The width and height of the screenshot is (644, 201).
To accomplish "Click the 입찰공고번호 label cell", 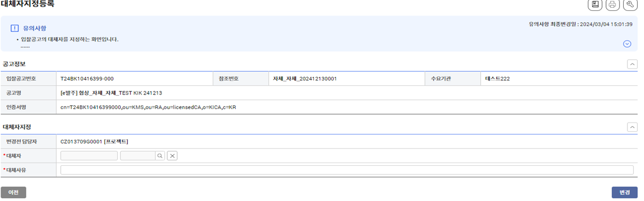I will 29,79.
